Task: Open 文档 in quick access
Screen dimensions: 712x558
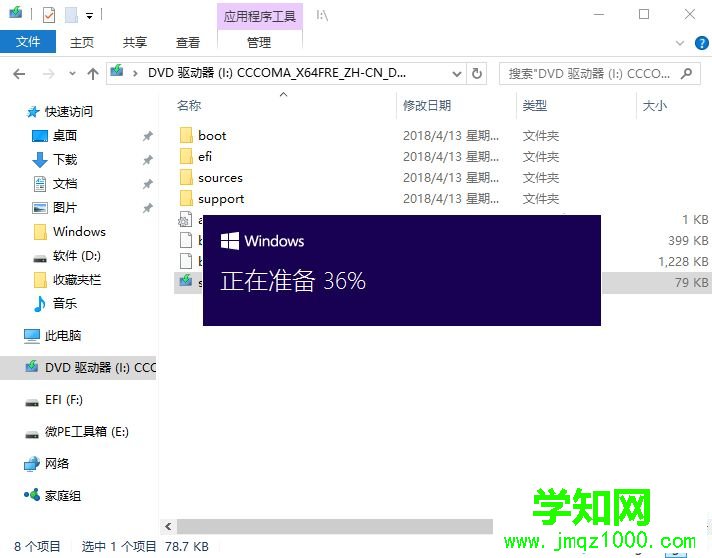Action: tap(65, 183)
